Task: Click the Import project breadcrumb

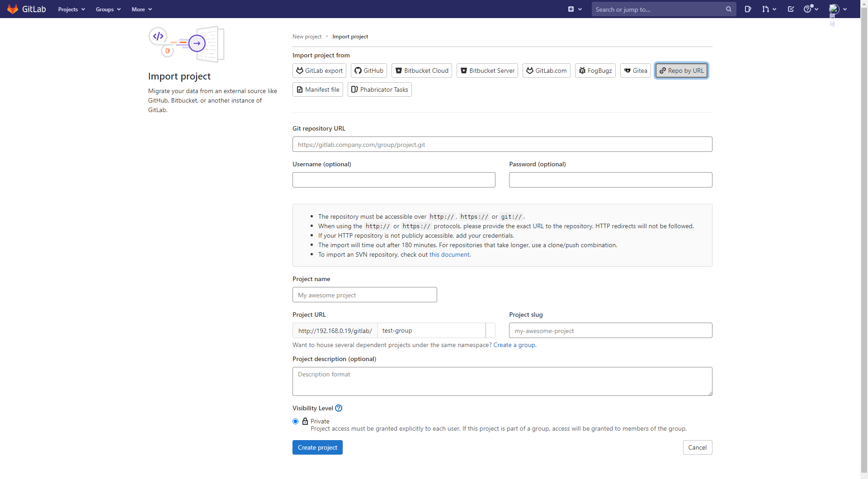Action: 350,37
